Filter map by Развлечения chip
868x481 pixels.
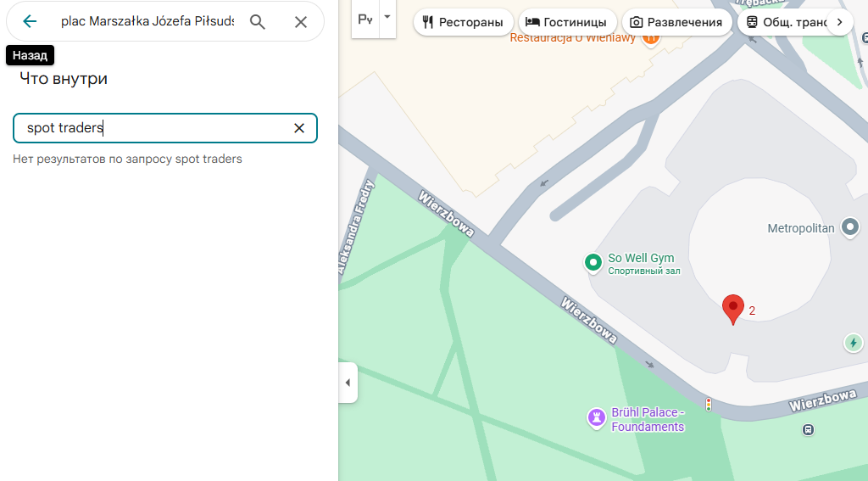click(676, 22)
